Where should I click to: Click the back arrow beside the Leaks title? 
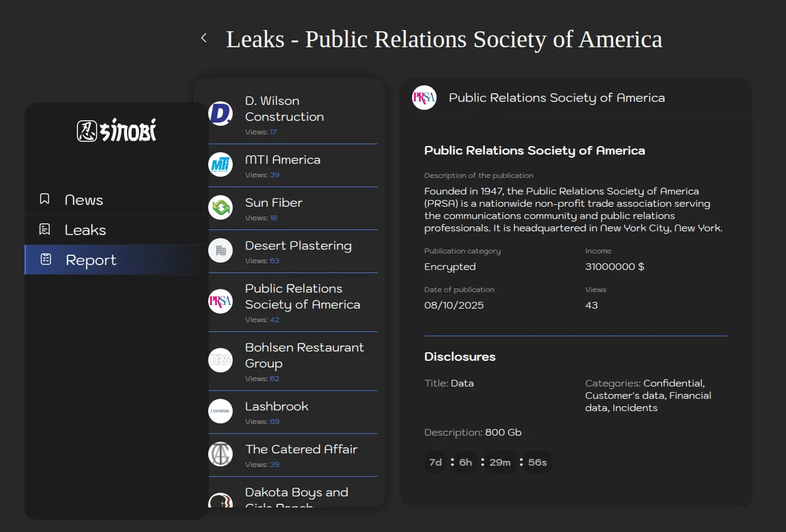(x=204, y=38)
